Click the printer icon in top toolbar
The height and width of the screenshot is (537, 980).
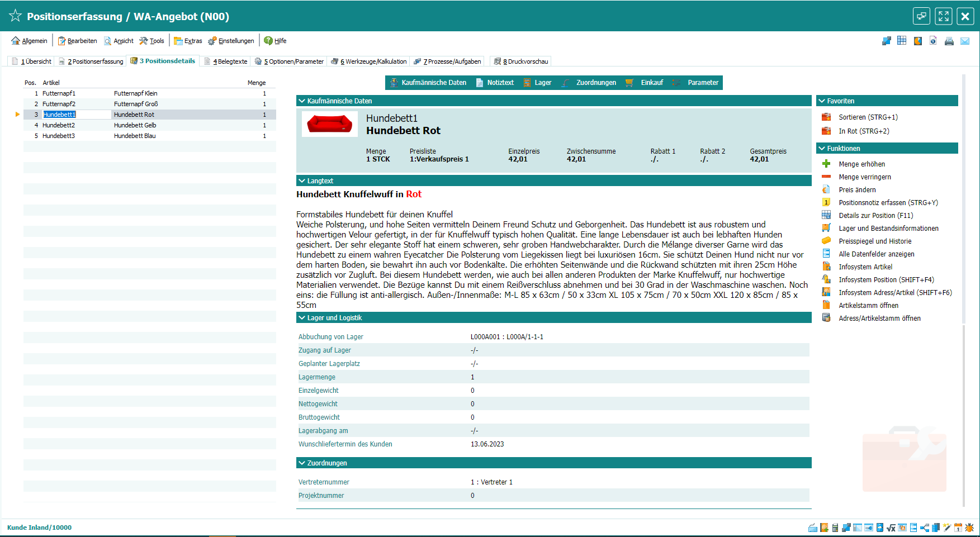(949, 41)
